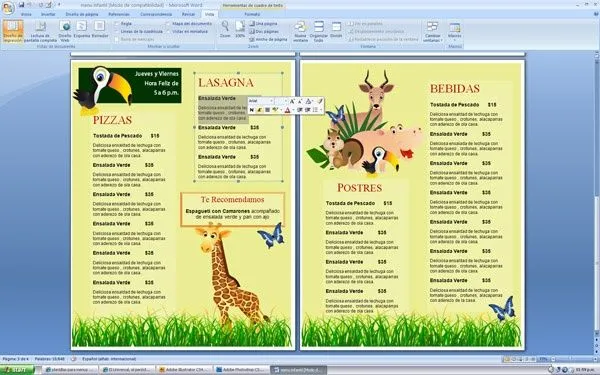Click page number indicator in status bar
This screenshot has width=600, height=375.
click(15, 359)
